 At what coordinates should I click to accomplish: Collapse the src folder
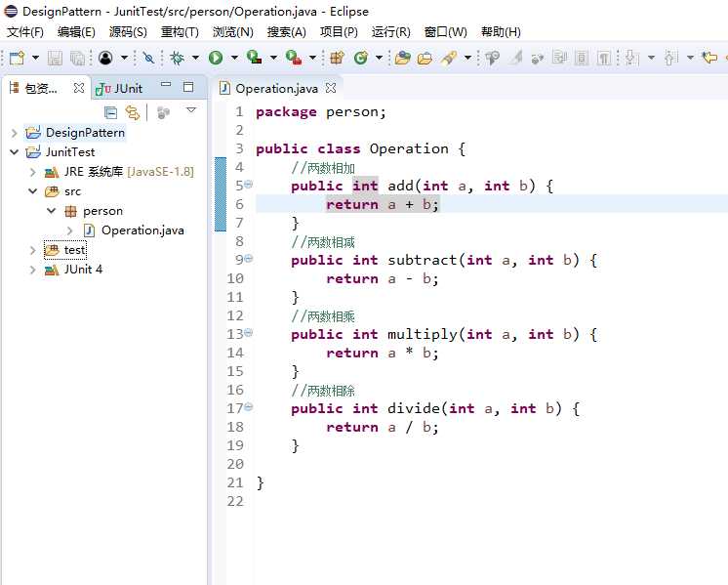(x=33, y=191)
